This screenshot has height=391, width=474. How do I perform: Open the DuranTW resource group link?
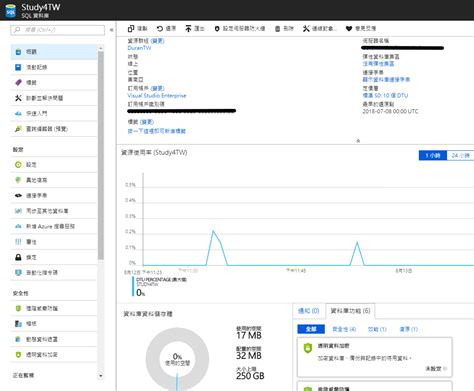click(x=139, y=48)
